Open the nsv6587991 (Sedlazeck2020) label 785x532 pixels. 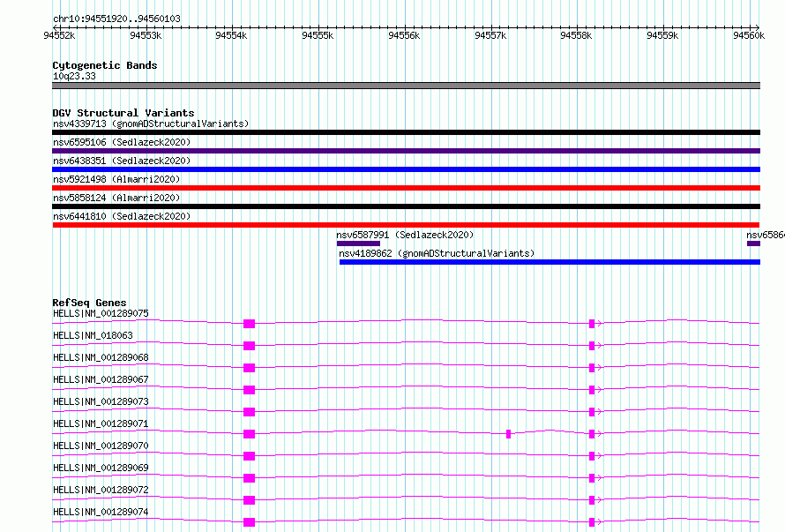coord(405,235)
